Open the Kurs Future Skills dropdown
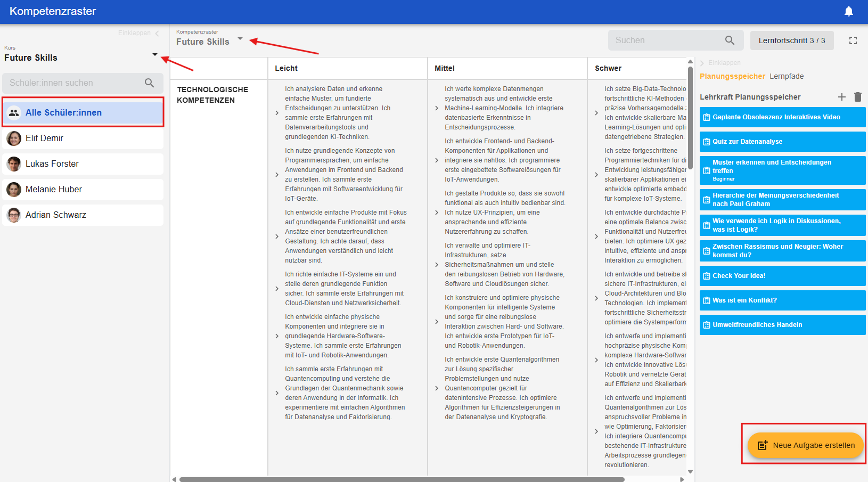 [154, 55]
